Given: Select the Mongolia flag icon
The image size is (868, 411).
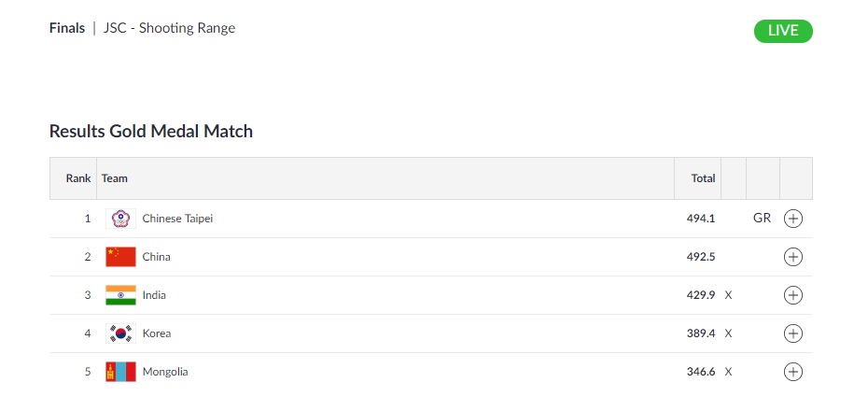Looking at the screenshot, I should click(x=120, y=372).
